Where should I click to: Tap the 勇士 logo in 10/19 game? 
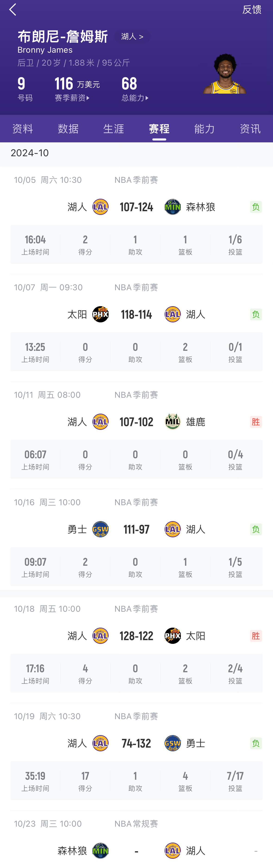click(x=173, y=743)
